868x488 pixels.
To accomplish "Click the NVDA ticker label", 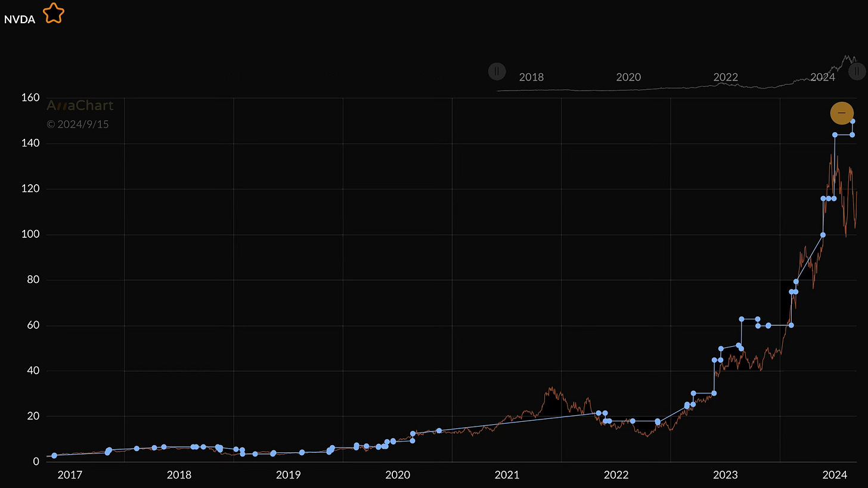I will (20, 20).
